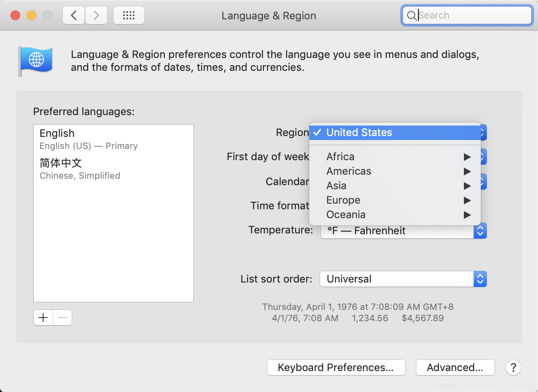Image resolution: width=538 pixels, height=392 pixels.
Task: Click the forward navigation arrow
Action: tap(96, 15)
